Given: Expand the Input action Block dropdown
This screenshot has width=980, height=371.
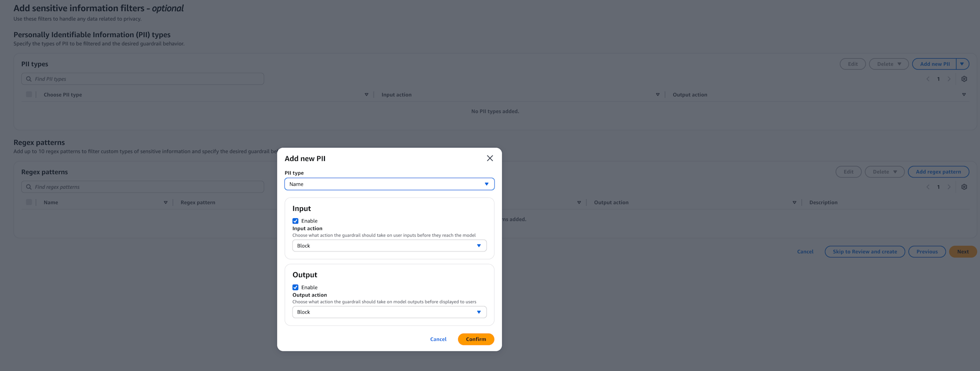Looking at the screenshot, I should [x=389, y=246].
